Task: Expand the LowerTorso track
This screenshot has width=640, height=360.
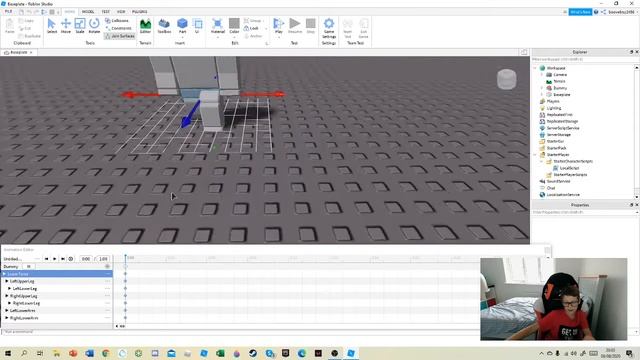Action: pos(4,274)
